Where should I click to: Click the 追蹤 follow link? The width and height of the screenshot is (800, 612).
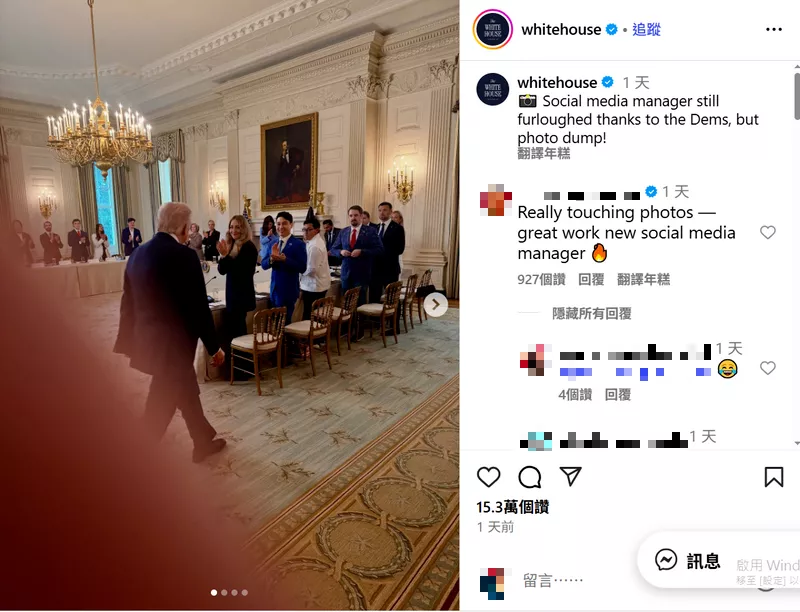pyautogui.click(x=646, y=30)
